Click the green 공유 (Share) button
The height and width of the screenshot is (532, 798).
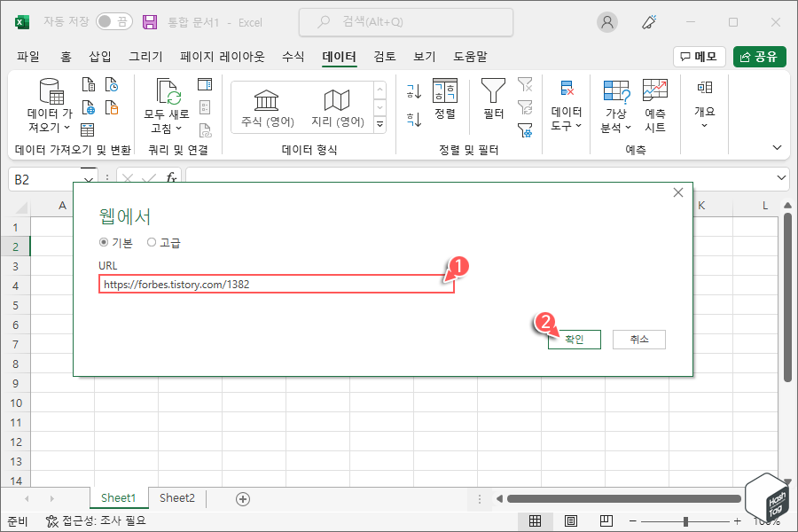[x=762, y=56]
